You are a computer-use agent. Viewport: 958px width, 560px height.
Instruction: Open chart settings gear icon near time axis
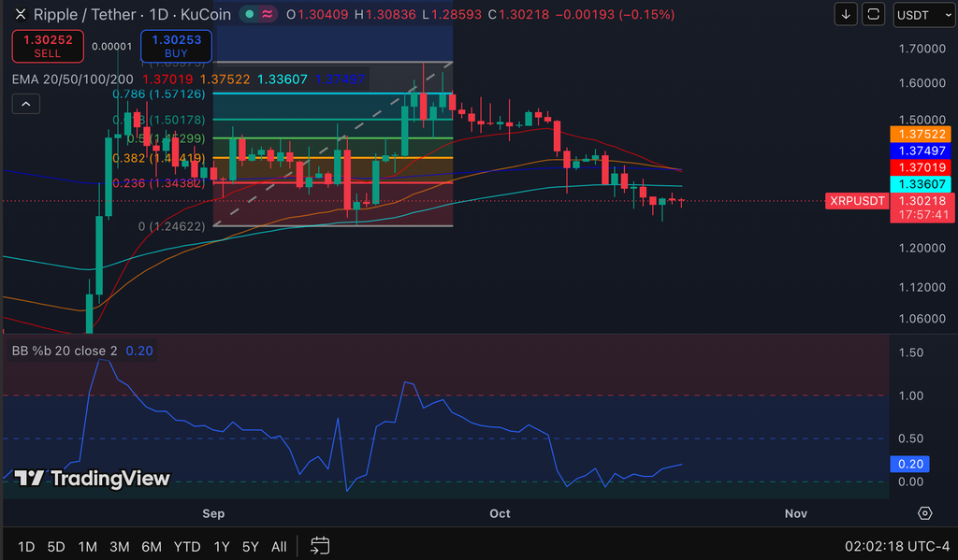point(925,513)
